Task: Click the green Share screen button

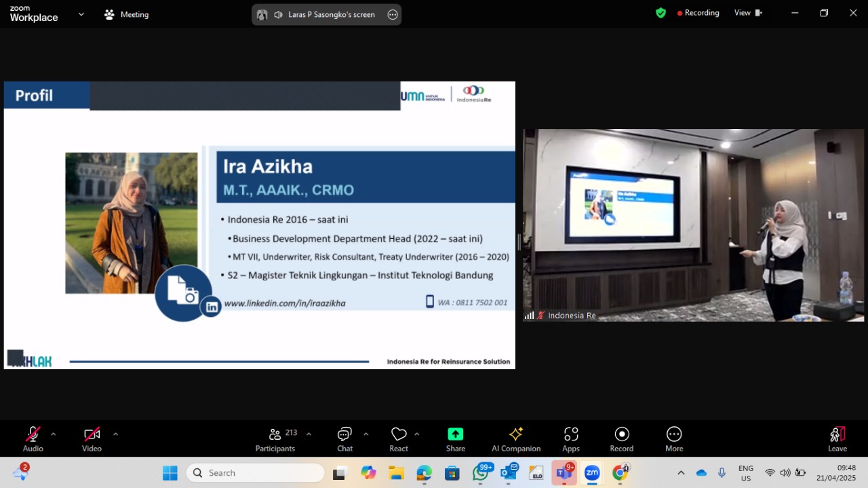Action: click(x=455, y=438)
